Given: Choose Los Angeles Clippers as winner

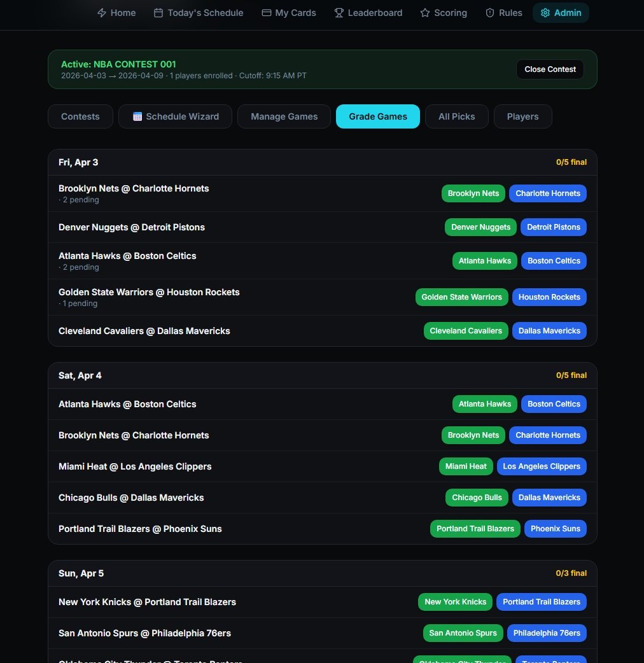Looking at the screenshot, I should (542, 466).
